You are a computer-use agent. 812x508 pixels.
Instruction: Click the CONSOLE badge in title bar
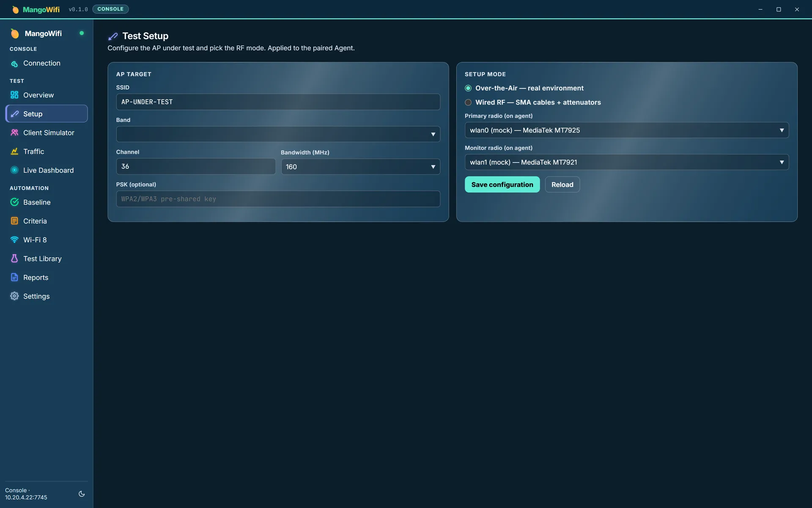tap(110, 9)
